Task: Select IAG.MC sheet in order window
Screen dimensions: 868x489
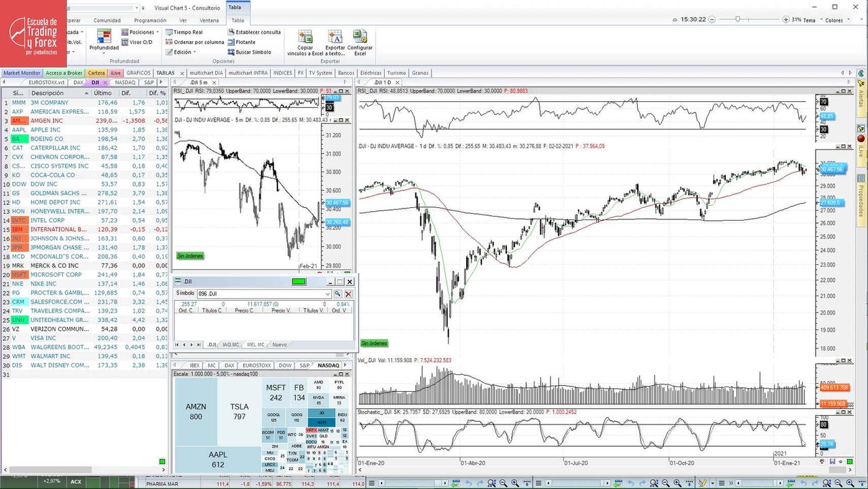Action: [x=231, y=345]
